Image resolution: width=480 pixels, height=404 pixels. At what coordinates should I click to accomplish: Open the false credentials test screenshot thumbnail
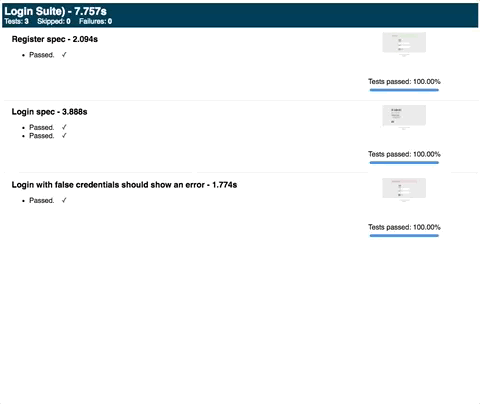coord(404,190)
